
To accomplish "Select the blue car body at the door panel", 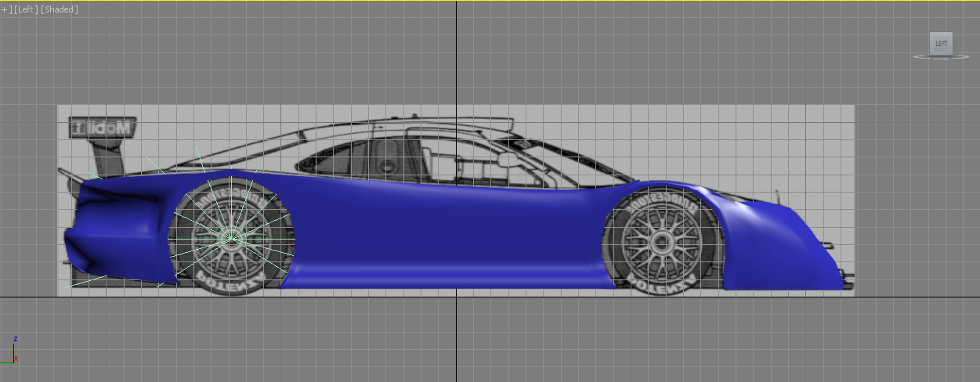I will click(439, 235).
